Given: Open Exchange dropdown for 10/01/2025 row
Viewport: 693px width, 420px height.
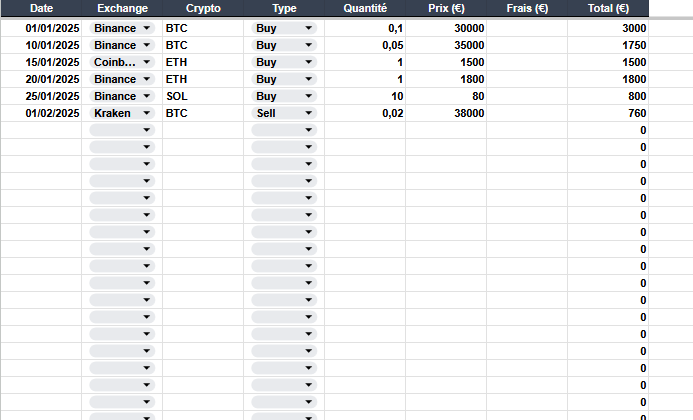Looking at the screenshot, I should point(122,46).
